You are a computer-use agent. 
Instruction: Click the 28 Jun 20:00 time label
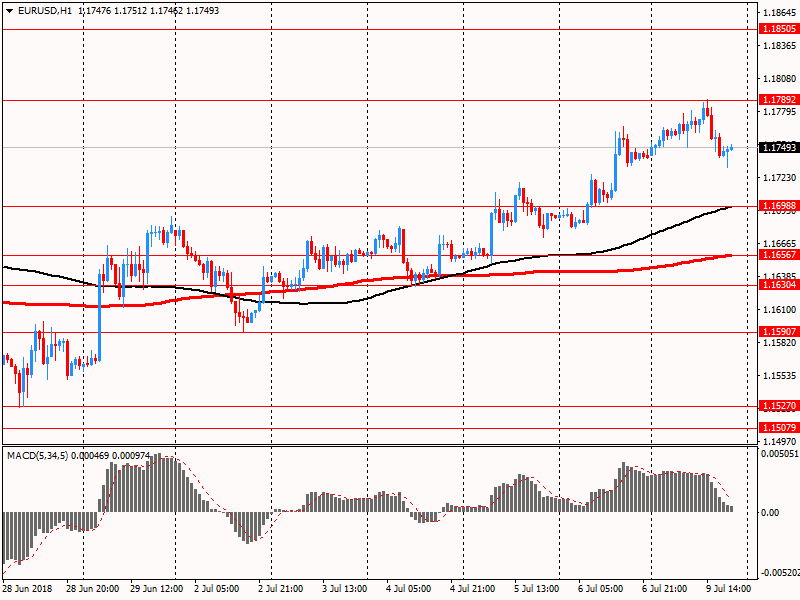(x=92, y=588)
